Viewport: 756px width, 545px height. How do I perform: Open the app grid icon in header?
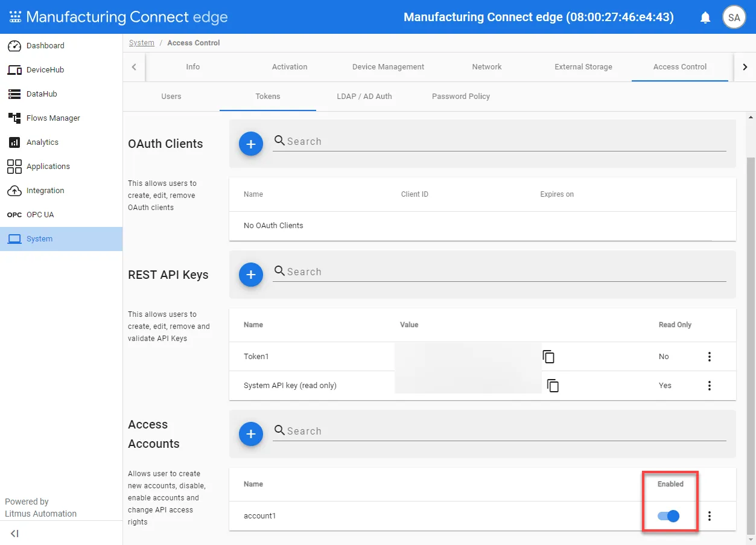click(x=15, y=17)
